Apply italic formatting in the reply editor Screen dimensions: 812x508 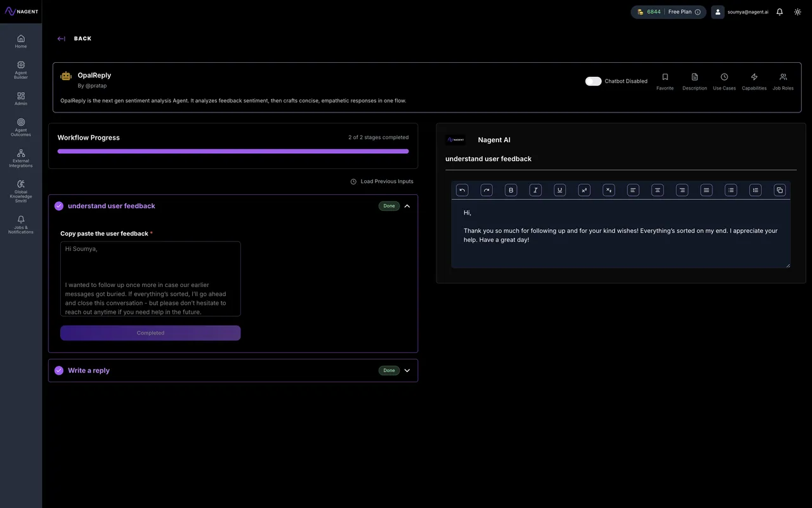point(535,190)
